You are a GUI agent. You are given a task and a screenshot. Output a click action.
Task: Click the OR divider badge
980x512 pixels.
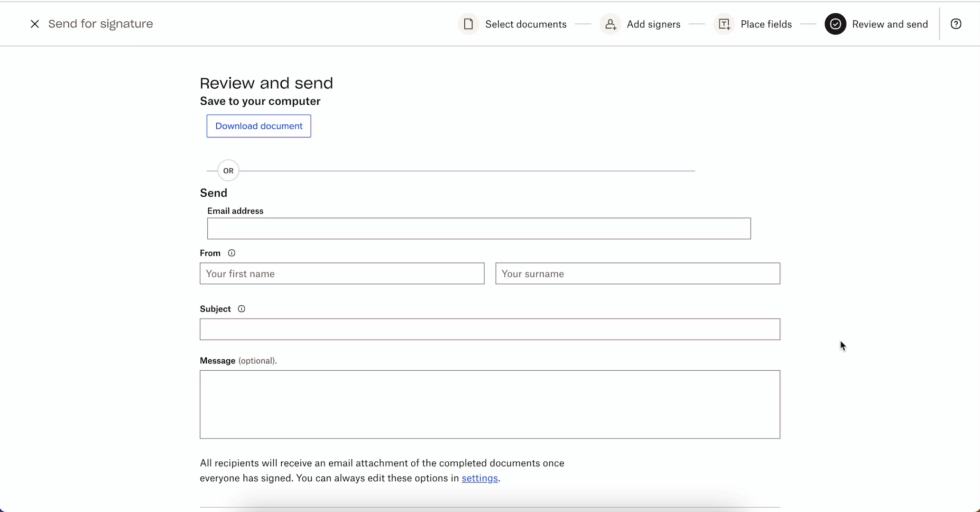[228, 171]
